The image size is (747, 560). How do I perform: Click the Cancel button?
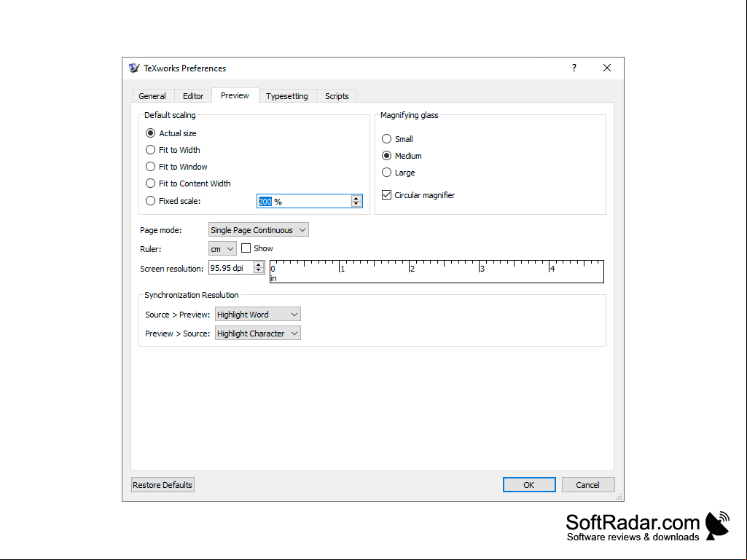(x=588, y=485)
